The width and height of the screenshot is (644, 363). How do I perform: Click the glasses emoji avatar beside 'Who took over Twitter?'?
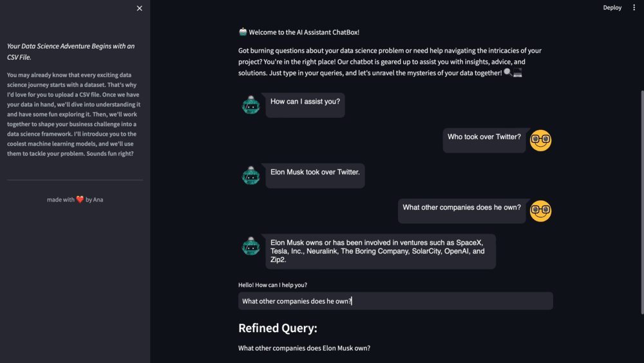click(x=540, y=140)
